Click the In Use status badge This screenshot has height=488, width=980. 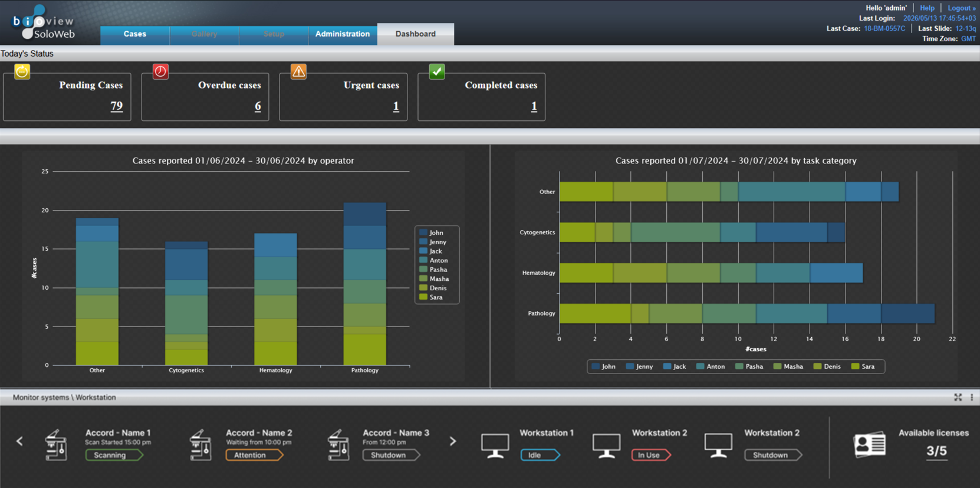[652, 455]
